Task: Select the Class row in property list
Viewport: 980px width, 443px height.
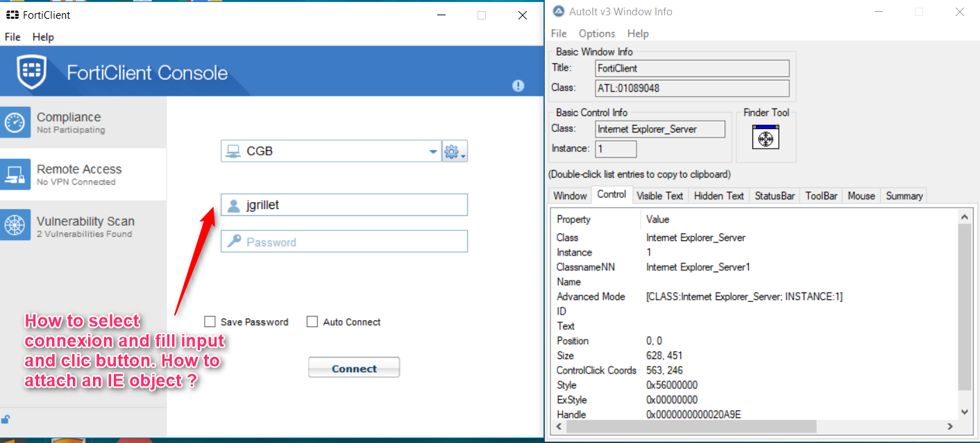Action: (754, 237)
